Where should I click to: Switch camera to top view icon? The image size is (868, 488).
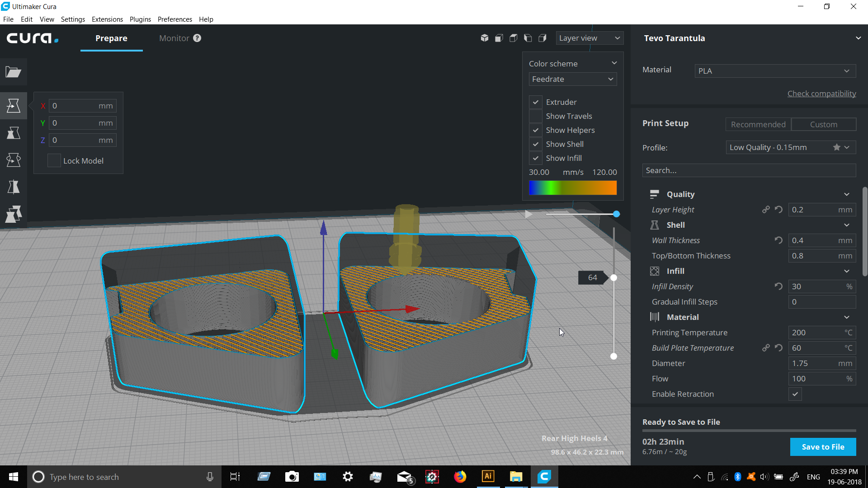[514, 38]
